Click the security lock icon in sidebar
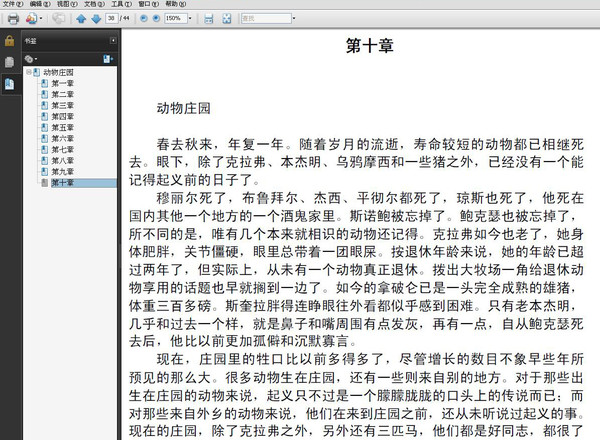Screen dimensions: 600x440 click(10, 41)
